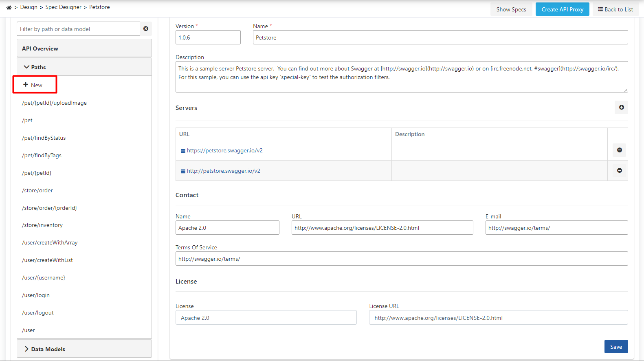Screen dimensions: 644x361
Task: Select the /pet/findByStatus path
Action: click(44, 138)
